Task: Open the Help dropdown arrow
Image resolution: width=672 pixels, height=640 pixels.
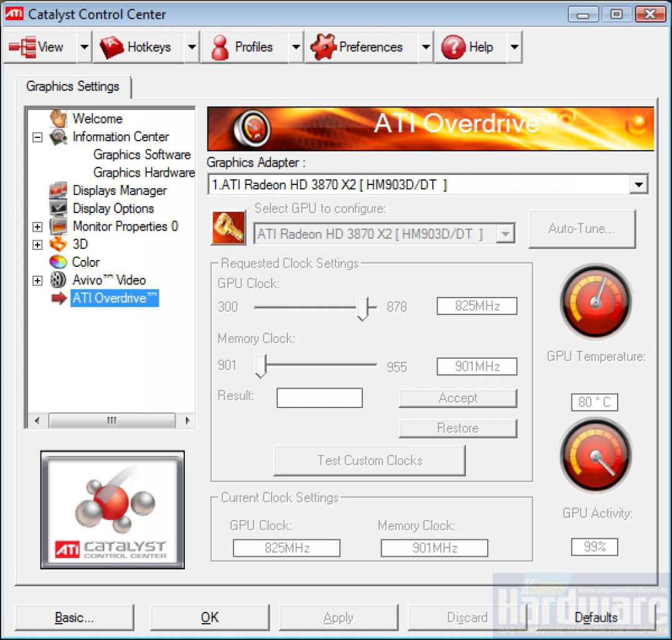Action: 514,47
